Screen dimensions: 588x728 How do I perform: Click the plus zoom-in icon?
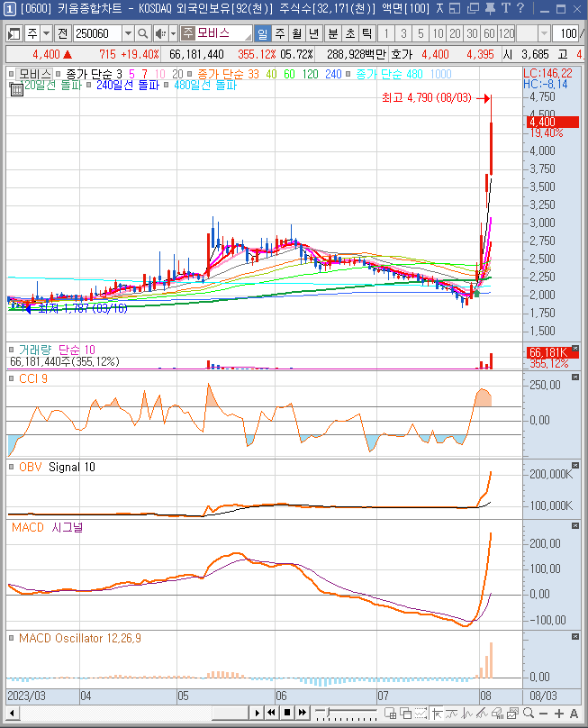click(559, 714)
